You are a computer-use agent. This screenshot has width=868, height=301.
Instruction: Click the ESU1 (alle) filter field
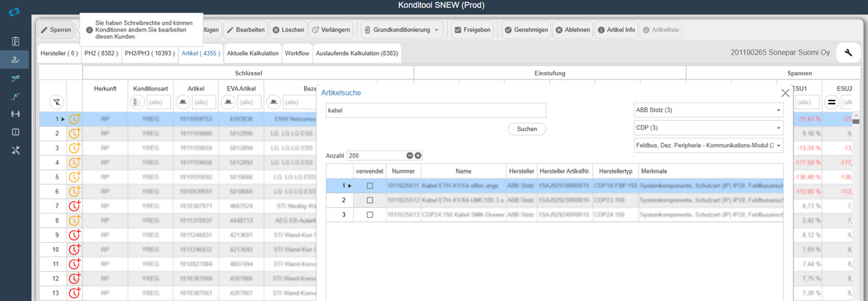click(x=807, y=102)
